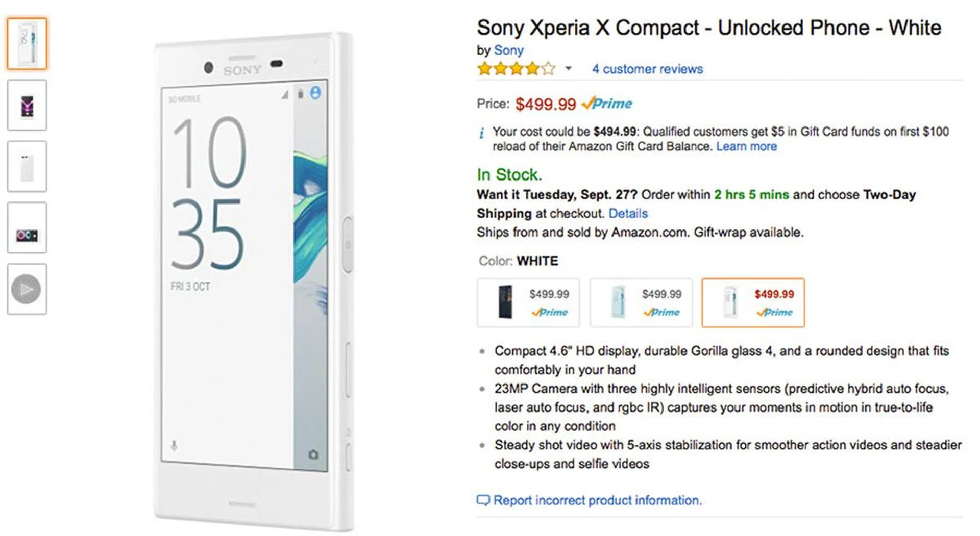The height and width of the screenshot is (536, 980).
Task: Click Learn more about the gift card offer
Action: coord(747,146)
